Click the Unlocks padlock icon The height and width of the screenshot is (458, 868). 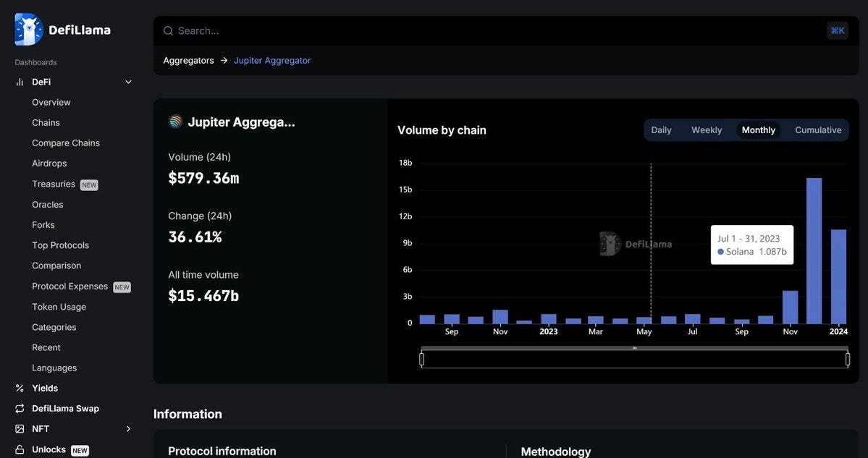tap(20, 449)
